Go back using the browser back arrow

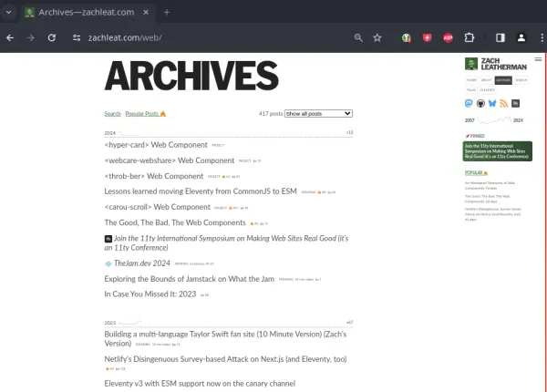tap(10, 37)
